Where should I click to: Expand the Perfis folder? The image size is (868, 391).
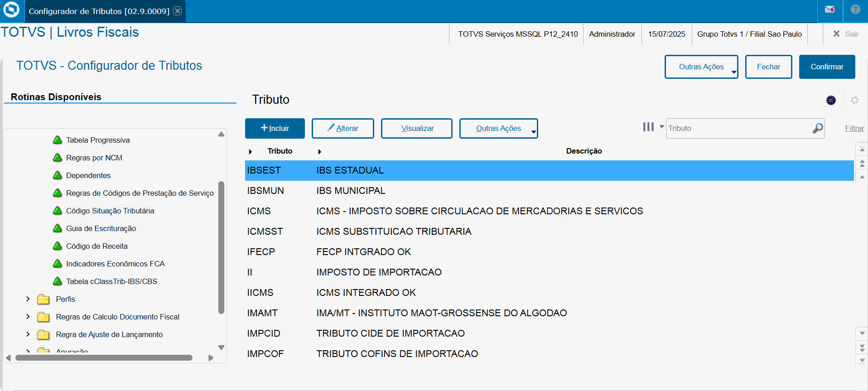point(28,299)
